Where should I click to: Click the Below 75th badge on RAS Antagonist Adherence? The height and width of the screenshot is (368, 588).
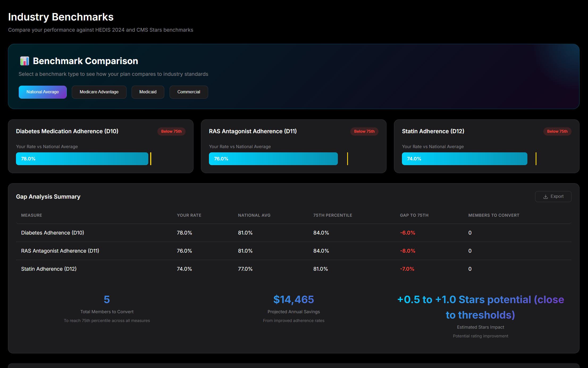tap(364, 131)
